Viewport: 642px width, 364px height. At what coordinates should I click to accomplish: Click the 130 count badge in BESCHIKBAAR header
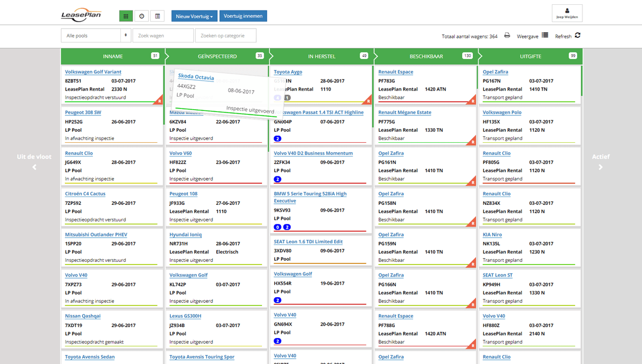coord(467,56)
